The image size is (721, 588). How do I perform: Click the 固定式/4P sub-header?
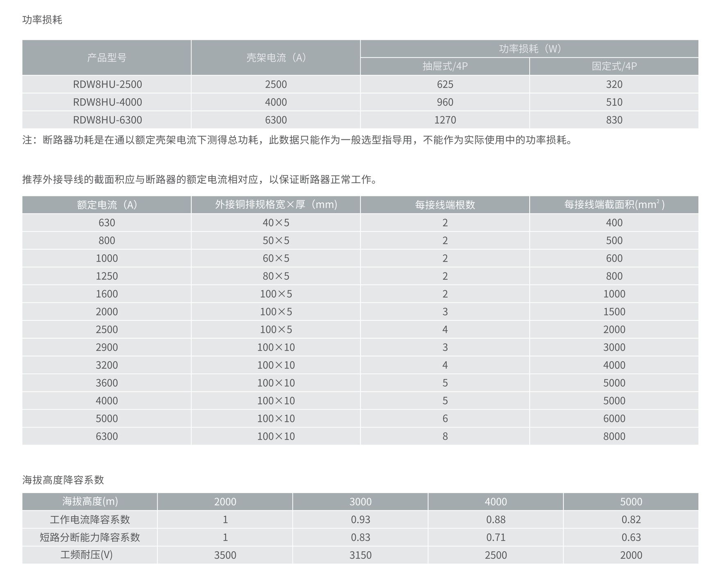614,66
